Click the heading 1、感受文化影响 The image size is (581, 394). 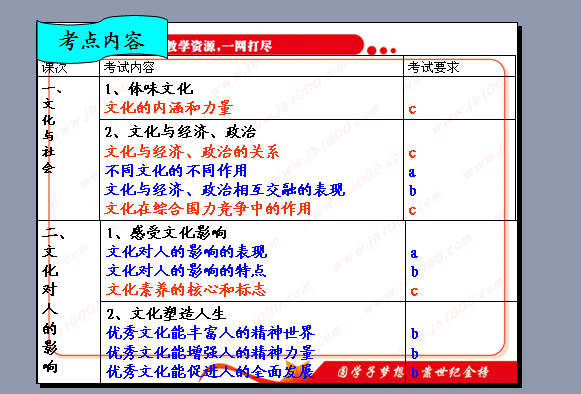(167, 233)
